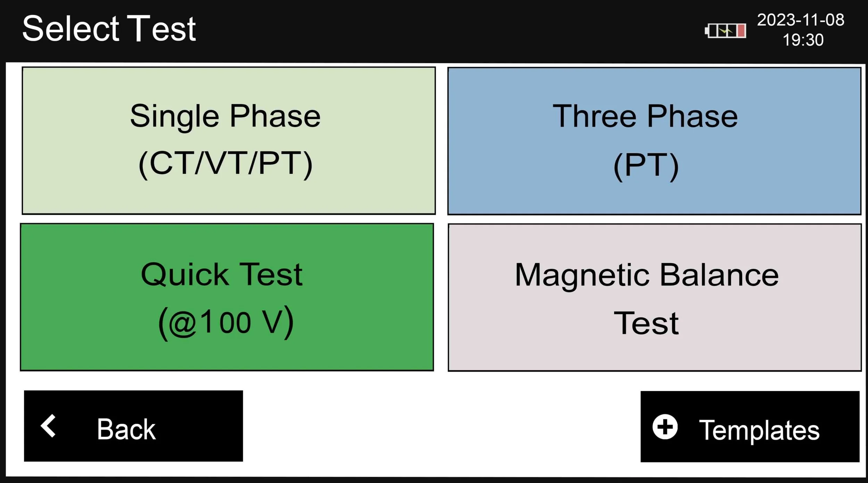
Task: Go back using the Back button
Action: [x=133, y=426]
